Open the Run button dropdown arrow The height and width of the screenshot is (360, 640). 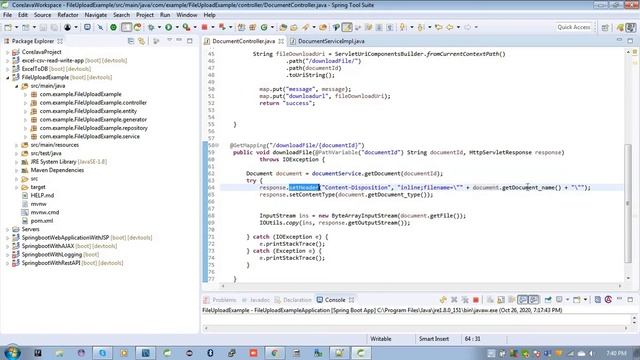[x=177, y=27]
